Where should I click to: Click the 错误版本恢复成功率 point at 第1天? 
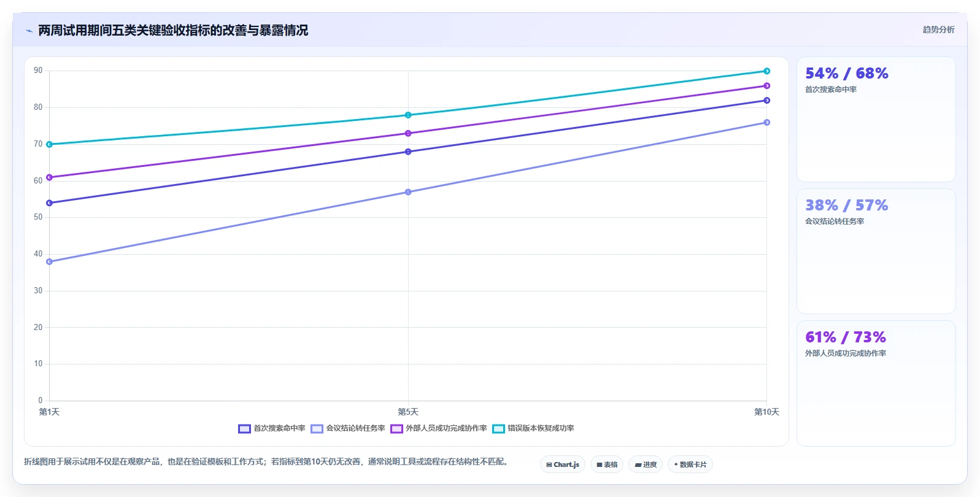pos(50,145)
